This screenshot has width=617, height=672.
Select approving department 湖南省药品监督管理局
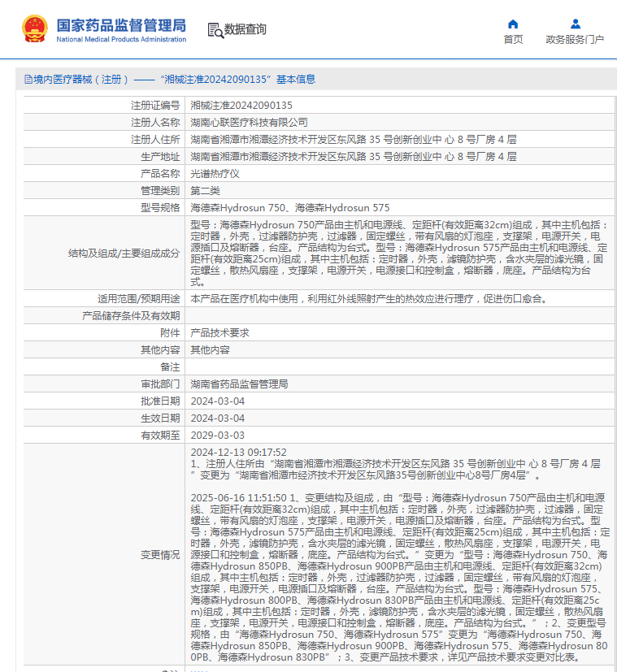point(239,384)
